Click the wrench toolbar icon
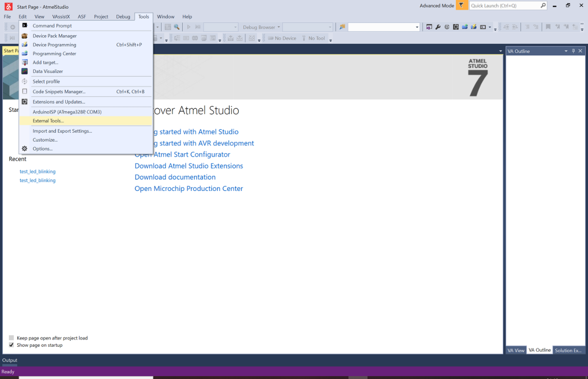This screenshot has height=379, width=588. pos(438,27)
